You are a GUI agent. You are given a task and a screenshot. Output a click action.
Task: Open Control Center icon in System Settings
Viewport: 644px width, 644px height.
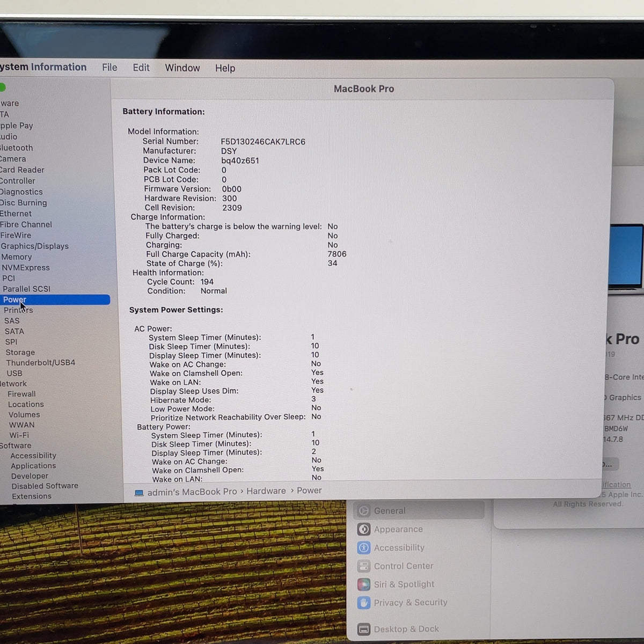[x=364, y=566]
